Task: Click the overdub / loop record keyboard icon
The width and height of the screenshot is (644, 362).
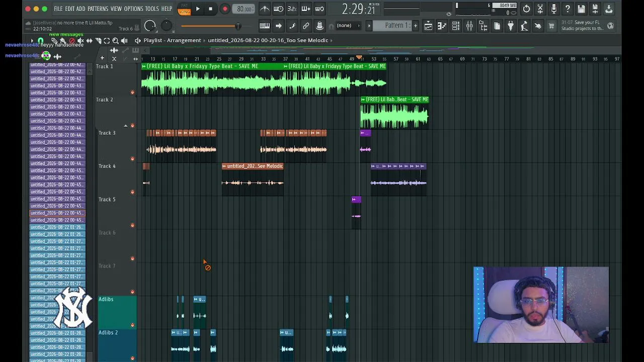Action: [x=305, y=9]
